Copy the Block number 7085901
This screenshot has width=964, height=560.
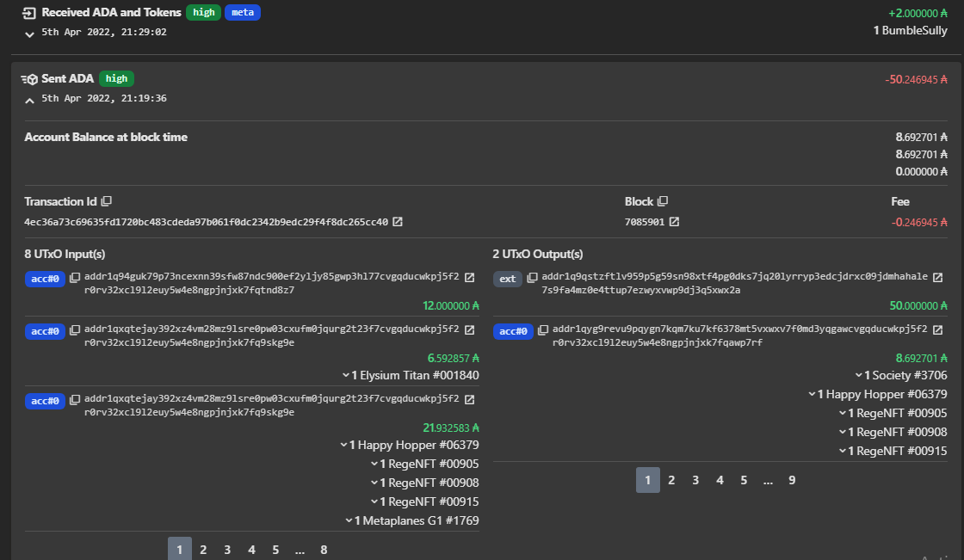[664, 200]
